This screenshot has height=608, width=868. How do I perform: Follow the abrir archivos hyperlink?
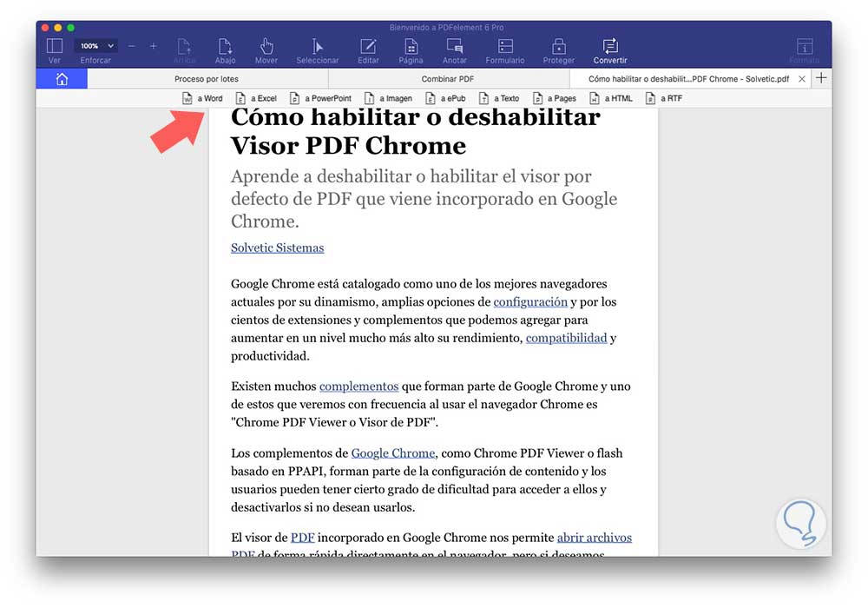[594, 537]
